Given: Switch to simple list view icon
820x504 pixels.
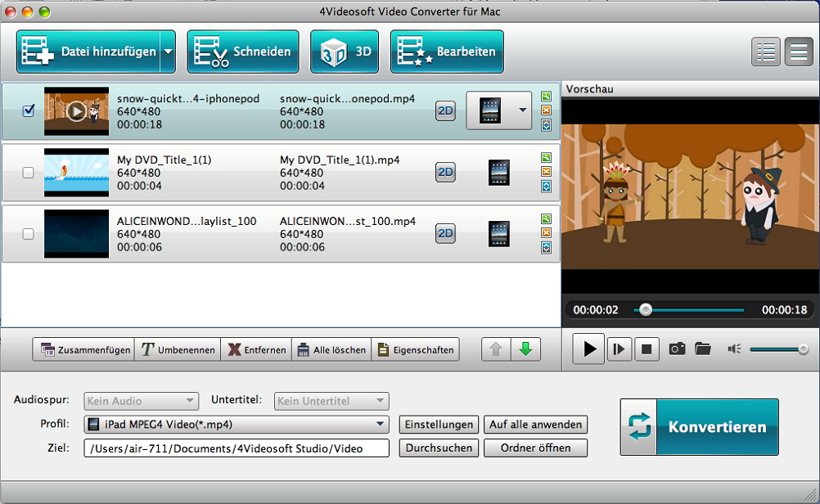Looking at the screenshot, I should point(799,52).
